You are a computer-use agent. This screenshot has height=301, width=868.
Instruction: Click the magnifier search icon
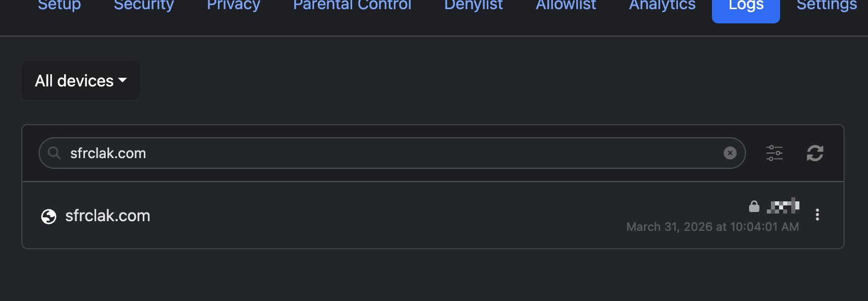pos(54,153)
